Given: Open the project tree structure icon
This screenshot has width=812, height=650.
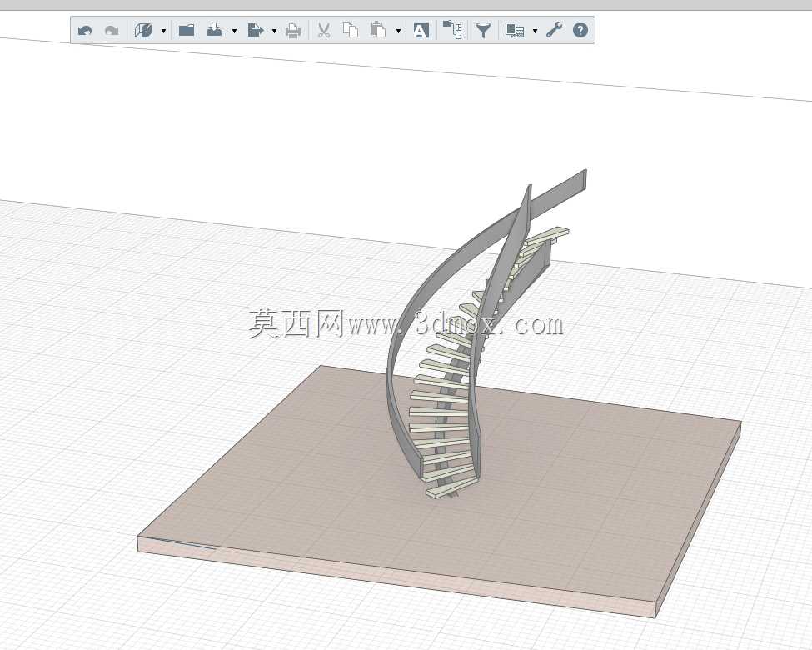Looking at the screenshot, I should tap(452, 29).
